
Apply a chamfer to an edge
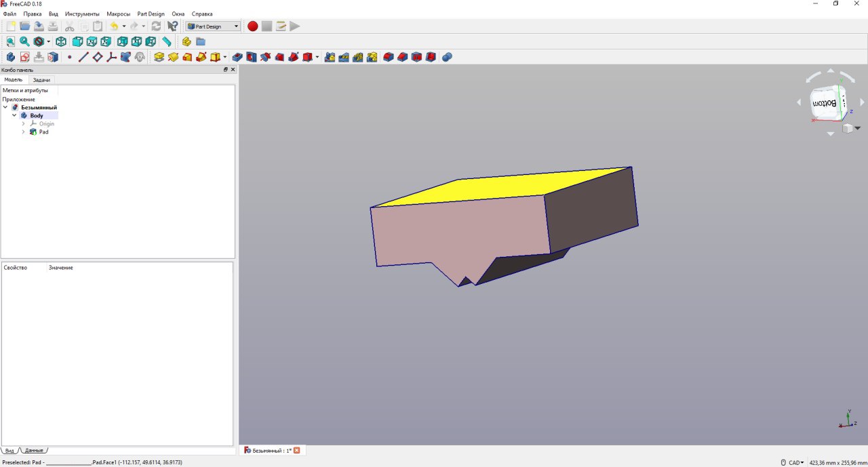(x=402, y=57)
